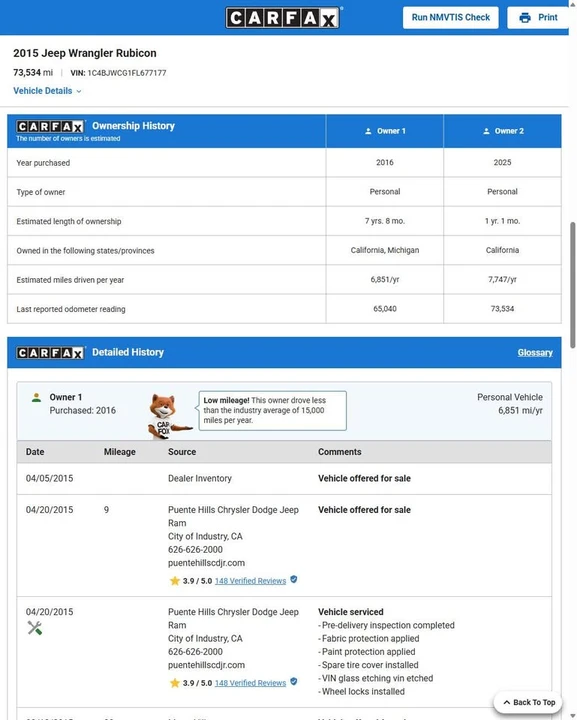The width and height of the screenshot is (577, 720).
Task: Click star rating icon in Vehicle offered for sale row
Action: coord(174,581)
